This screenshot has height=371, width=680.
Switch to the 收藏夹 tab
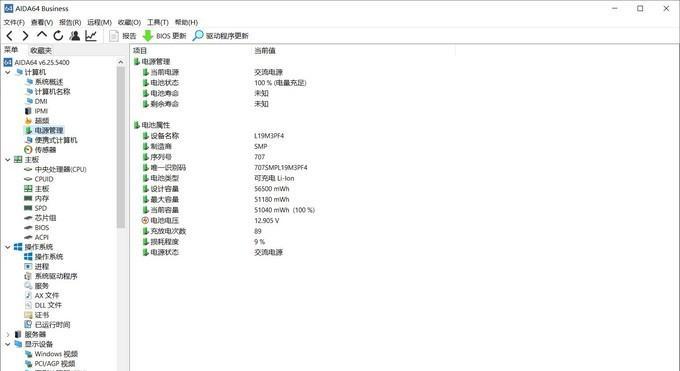pyautogui.click(x=41, y=51)
